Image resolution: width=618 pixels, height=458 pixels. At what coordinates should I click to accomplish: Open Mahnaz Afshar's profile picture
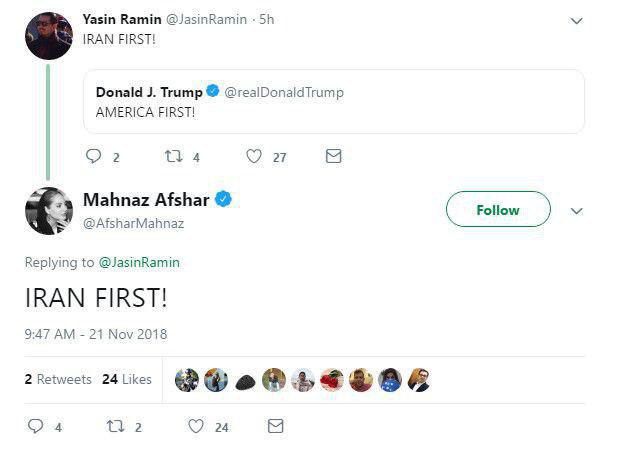(x=48, y=210)
